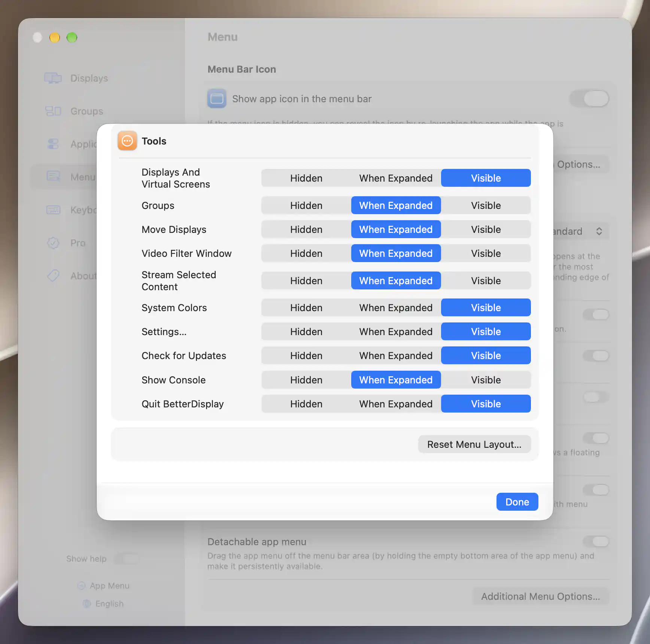Set Check for Updates to When Expanded
This screenshot has height=644, width=650.
pyautogui.click(x=396, y=355)
